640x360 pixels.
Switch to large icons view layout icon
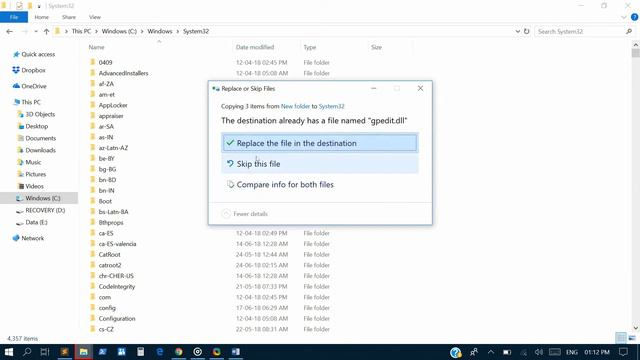pyautogui.click(x=632, y=338)
